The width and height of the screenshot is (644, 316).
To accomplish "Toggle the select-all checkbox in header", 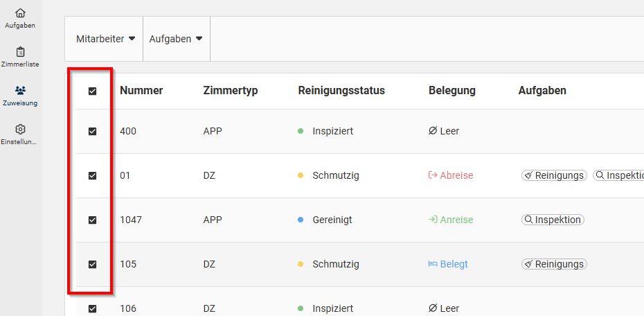I will tap(92, 91).
